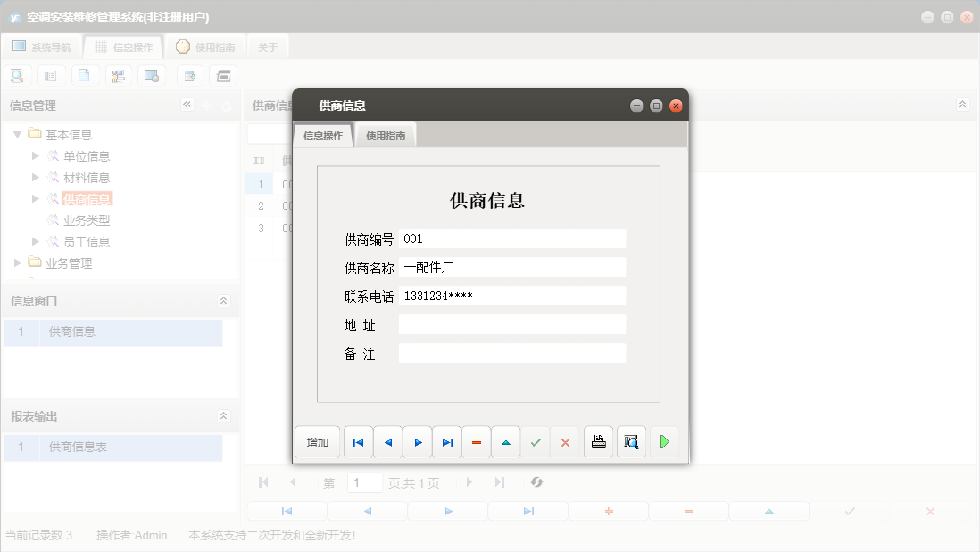Screen dimensions: 980x552
Task: Expand the 业务管理 folder
Action: click(x=15, y=263)
